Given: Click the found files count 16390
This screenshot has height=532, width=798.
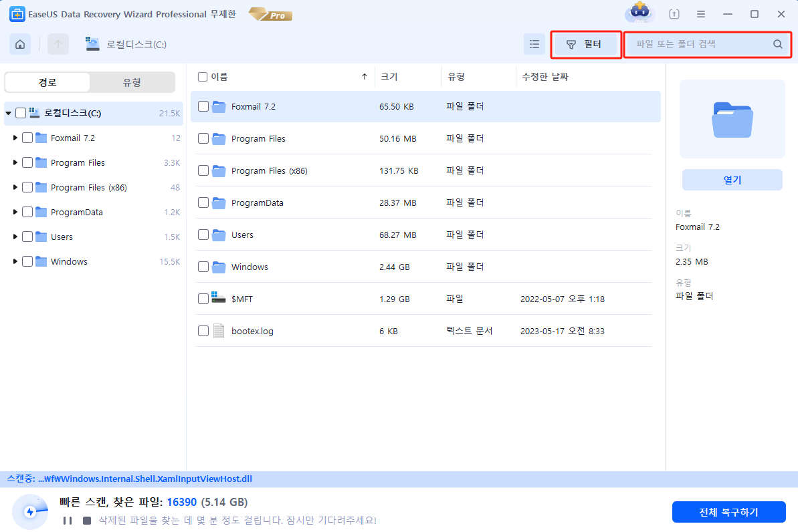Looking at the screenshot, I should click(182, 502).
